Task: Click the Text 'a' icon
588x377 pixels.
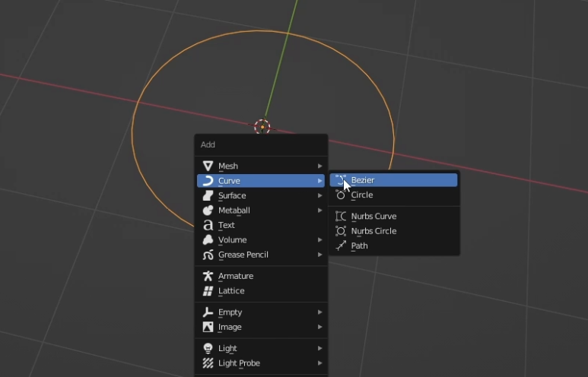Action: (x=208, y=225)
